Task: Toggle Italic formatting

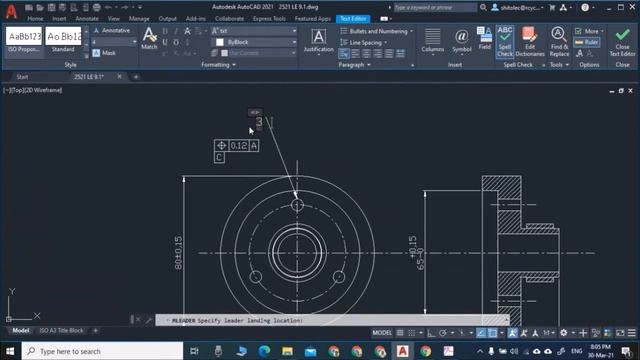Action: click(176, 31)
